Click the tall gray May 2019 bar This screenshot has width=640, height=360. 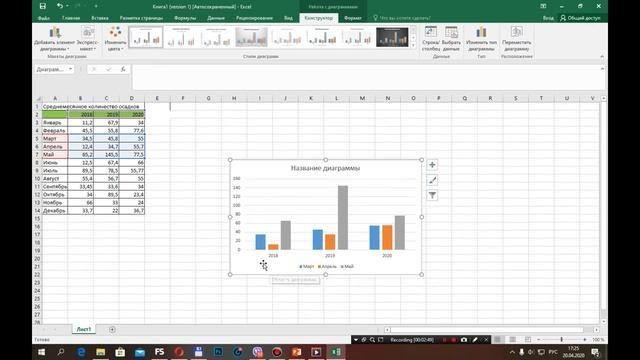[343, 218]
